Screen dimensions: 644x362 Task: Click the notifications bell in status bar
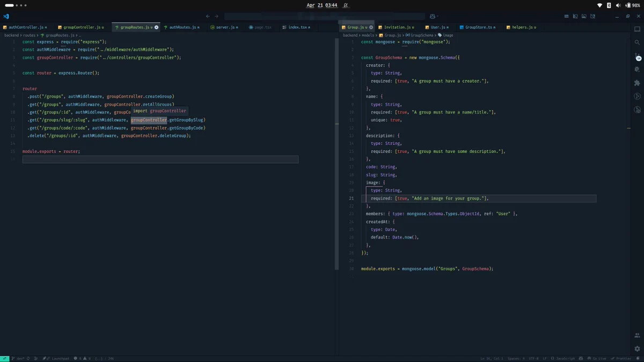point(638,358)
